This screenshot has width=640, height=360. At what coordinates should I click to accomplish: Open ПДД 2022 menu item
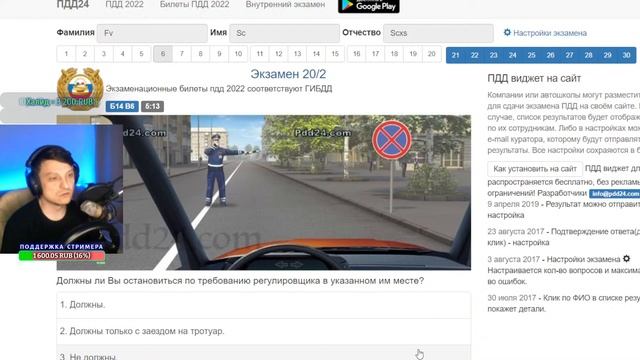(124, 4)
